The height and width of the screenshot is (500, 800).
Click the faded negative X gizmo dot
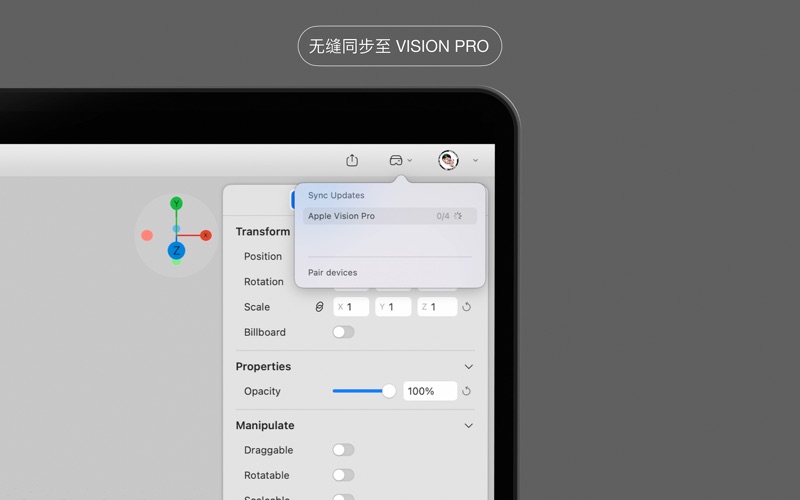point(147,235)
